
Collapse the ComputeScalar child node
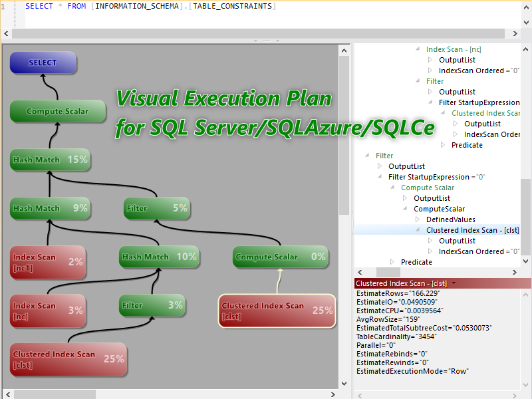click(x=405, y=209)
